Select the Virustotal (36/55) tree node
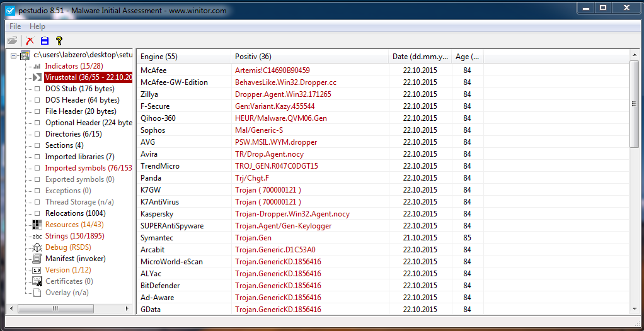Viewport: 644px width, 331px height. click(x=88, y=77)
